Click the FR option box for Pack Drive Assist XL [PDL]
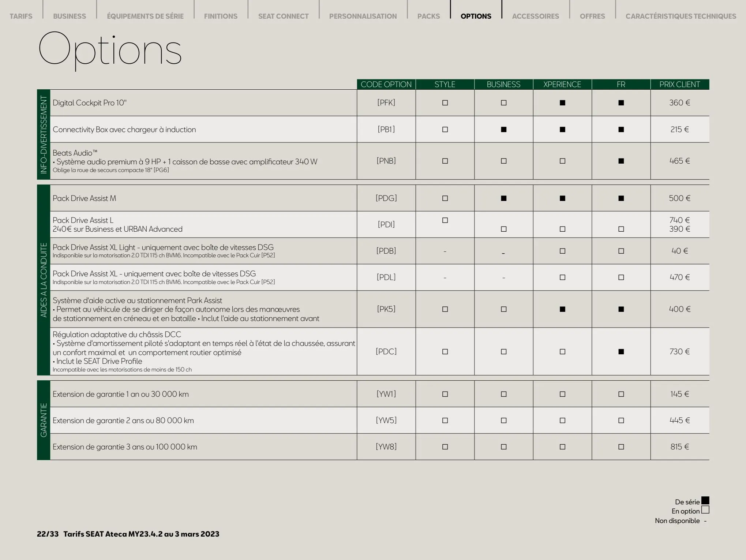Viewport: 746px width, 560px height. [x=621, y=277]
